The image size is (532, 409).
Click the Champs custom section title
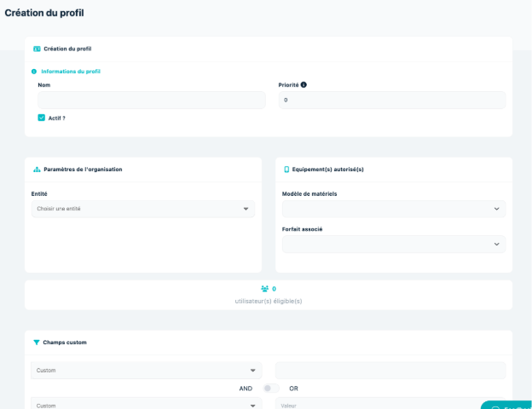(x=65, y=343)
